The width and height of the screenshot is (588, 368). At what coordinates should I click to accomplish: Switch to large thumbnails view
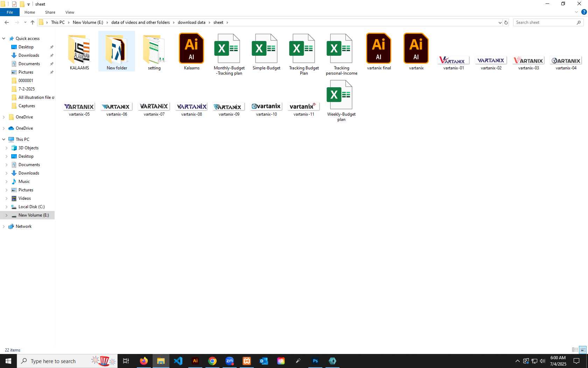583,350
